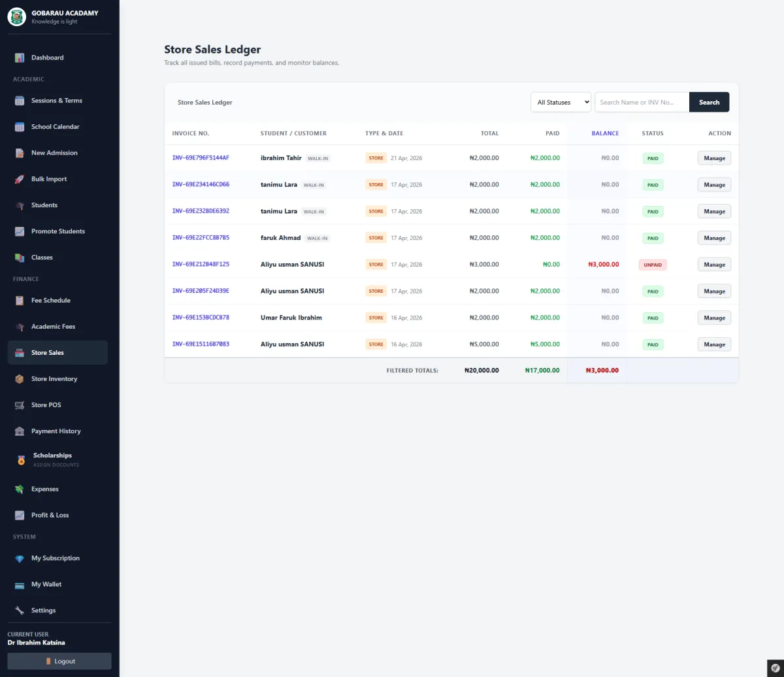Click the Store POS cart icon
The width and height of the screenshot is (784, 677).
(20, 405)
